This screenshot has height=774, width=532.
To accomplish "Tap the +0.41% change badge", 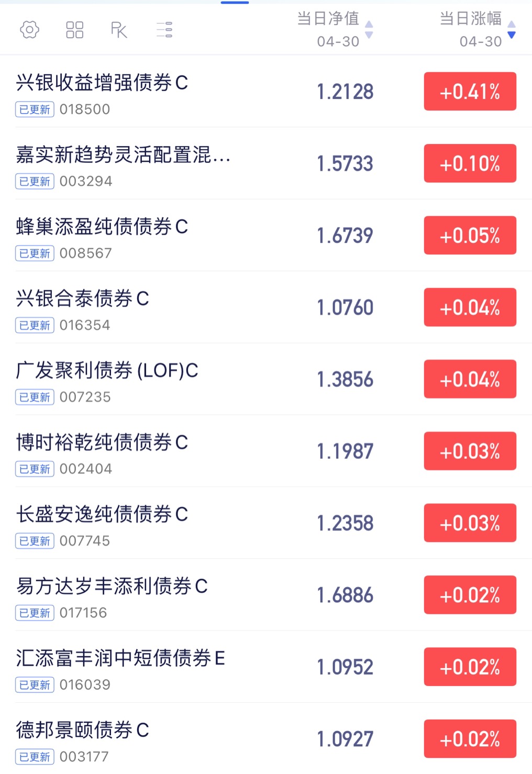I will [470, 92].
